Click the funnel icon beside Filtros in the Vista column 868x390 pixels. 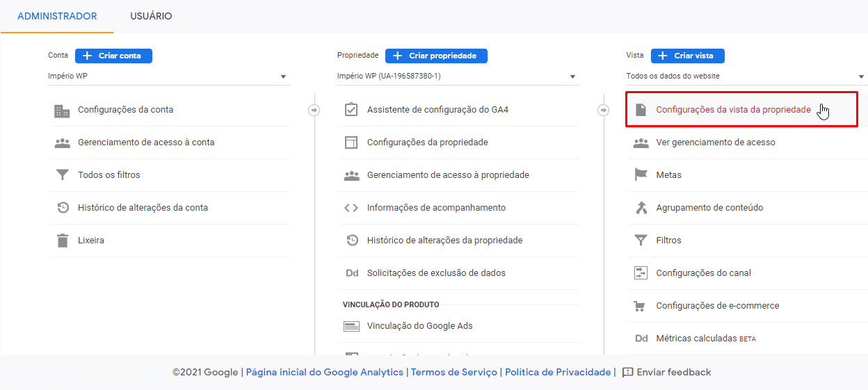641,241
